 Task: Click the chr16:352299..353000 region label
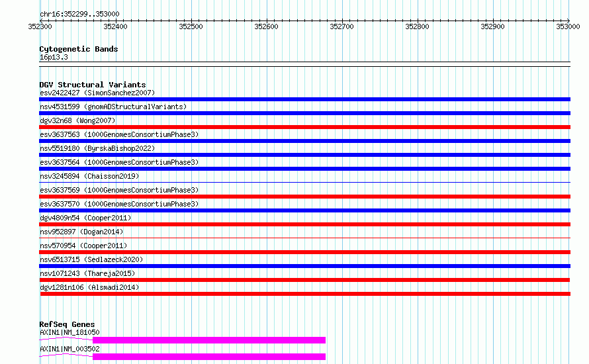click(79, 15)
